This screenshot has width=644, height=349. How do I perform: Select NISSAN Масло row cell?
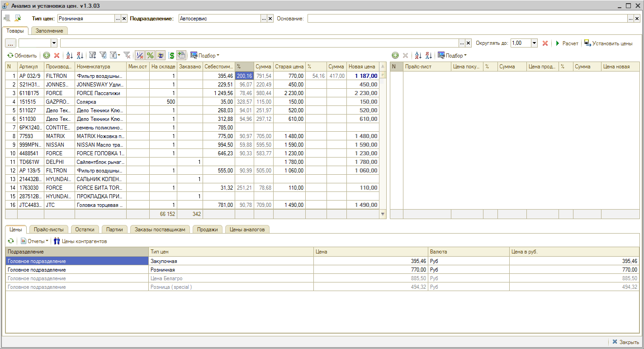tap(100, 145)
